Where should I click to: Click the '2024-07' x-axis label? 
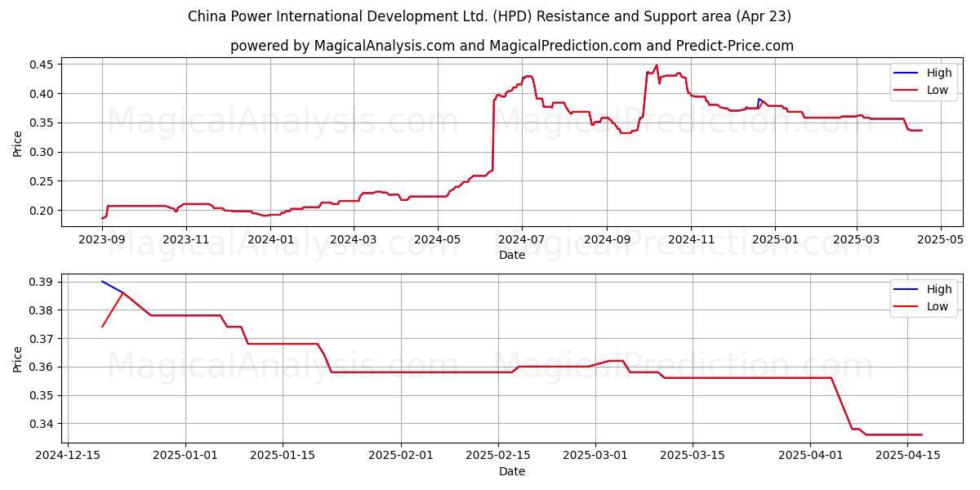(522, 239)
